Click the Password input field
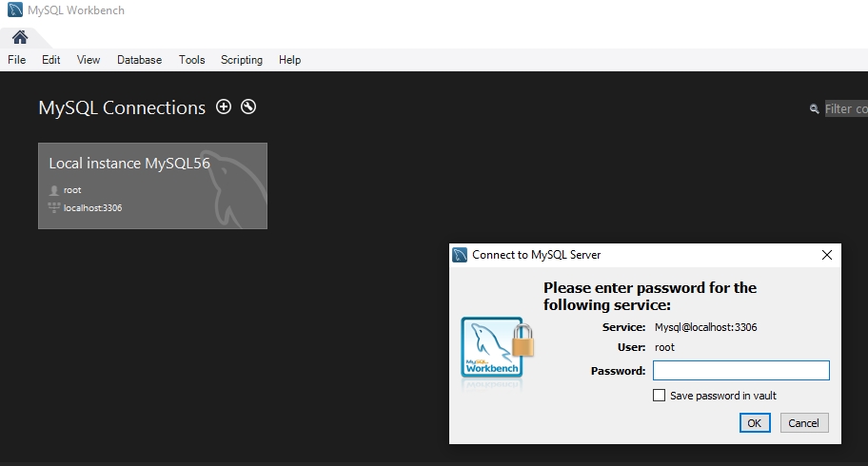 tap(741, 370)
